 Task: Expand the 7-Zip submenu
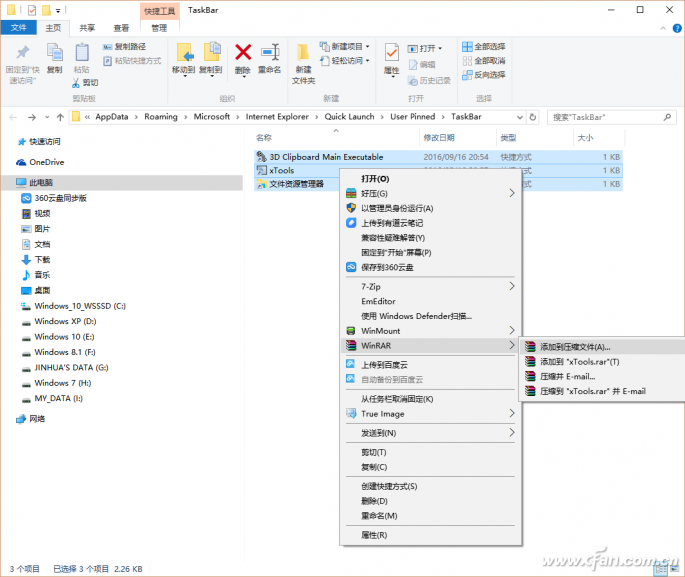(430, 287)
